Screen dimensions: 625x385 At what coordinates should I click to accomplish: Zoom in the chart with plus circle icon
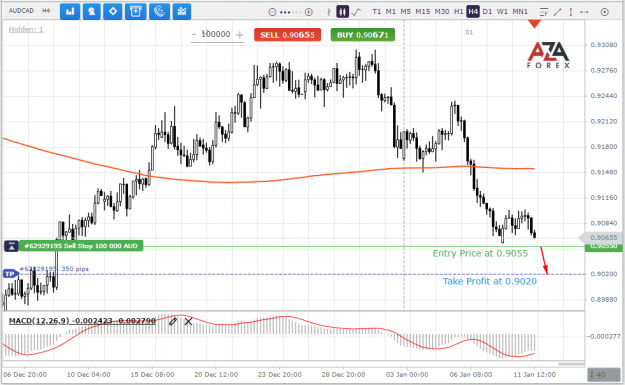[309, 12]
